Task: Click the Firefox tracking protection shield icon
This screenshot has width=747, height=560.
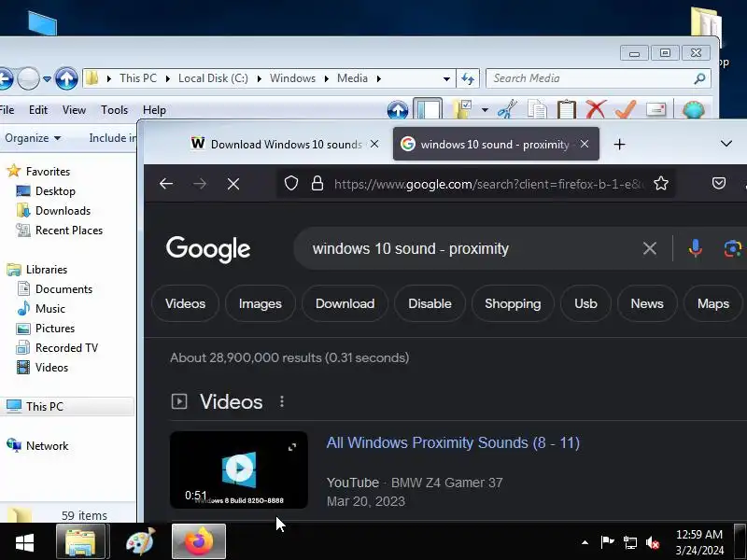Action: pyautogui.click(x=291, y=183)
